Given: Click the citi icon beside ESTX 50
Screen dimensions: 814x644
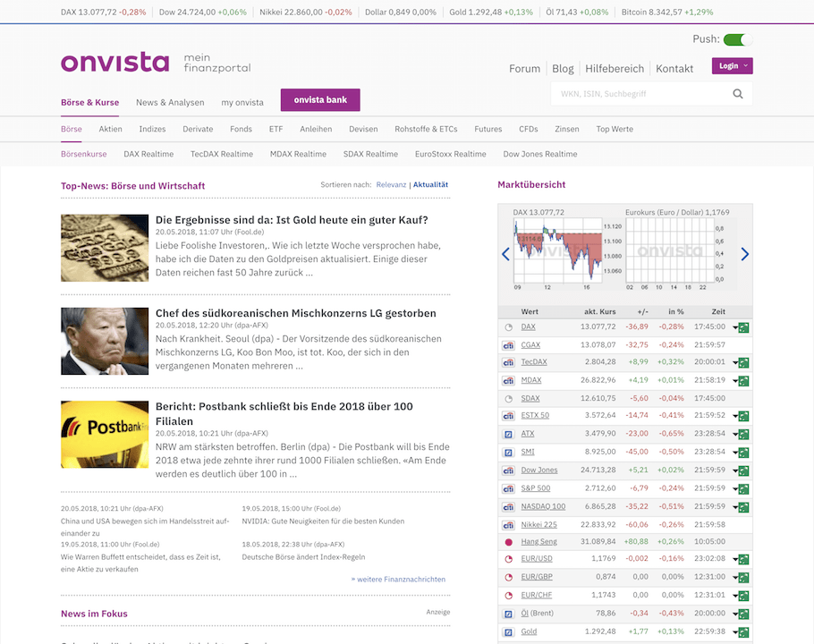Looking at the screenshot, I should (509, 416).
